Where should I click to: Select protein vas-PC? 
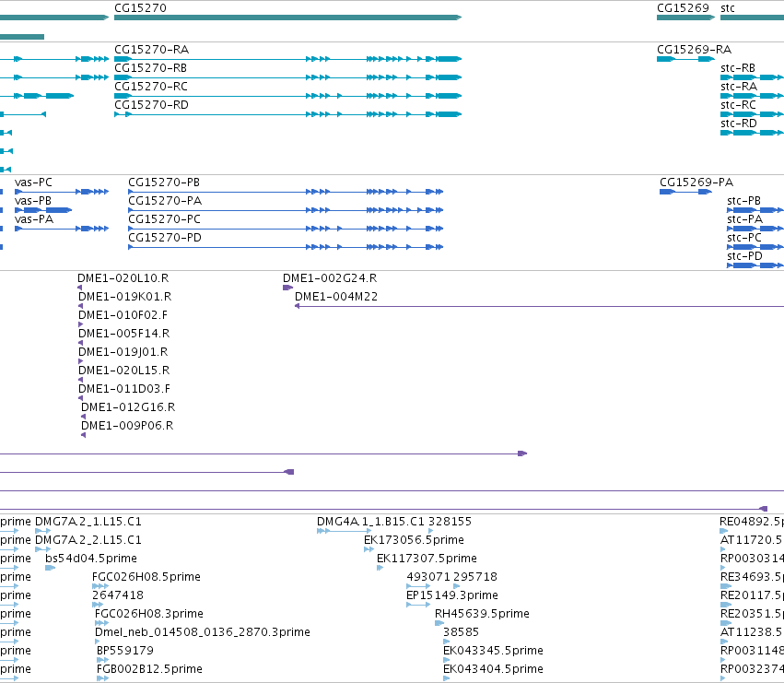pyautogui.click(x=62, y=192)
